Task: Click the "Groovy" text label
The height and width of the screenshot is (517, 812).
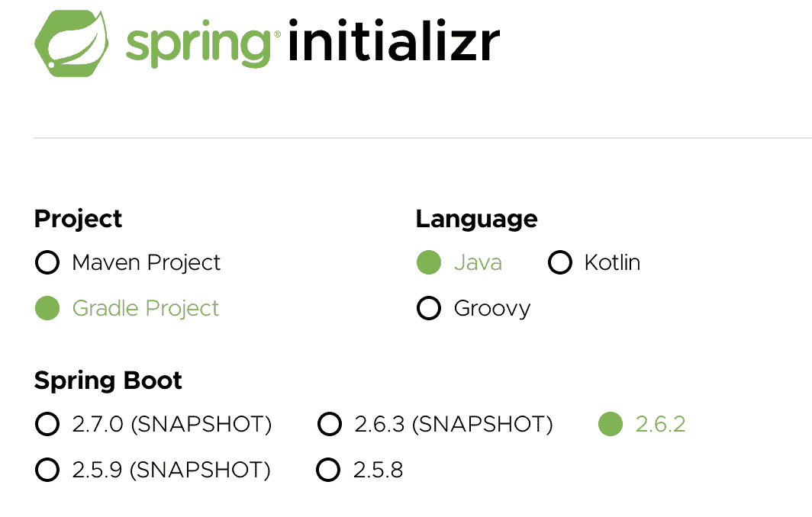Action: pos(491,309)
